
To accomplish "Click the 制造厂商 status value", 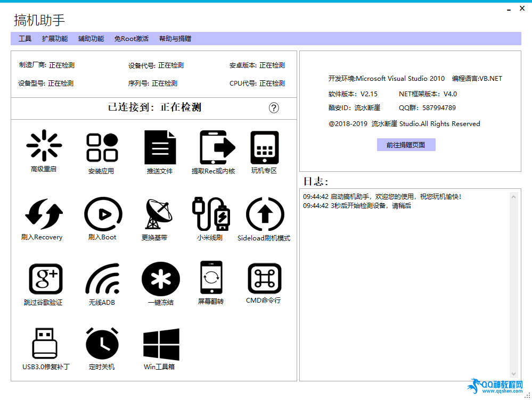I will (x=62, y=65).
